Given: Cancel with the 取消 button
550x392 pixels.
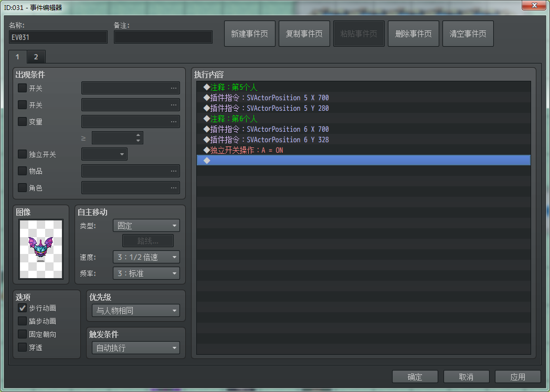Looking at the screenshot, I should click(x=467, y=377).
